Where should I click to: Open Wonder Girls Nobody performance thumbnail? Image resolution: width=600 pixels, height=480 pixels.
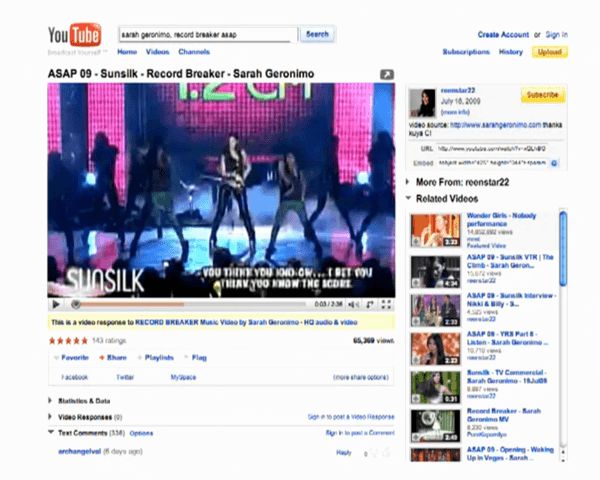coord(435,230)
